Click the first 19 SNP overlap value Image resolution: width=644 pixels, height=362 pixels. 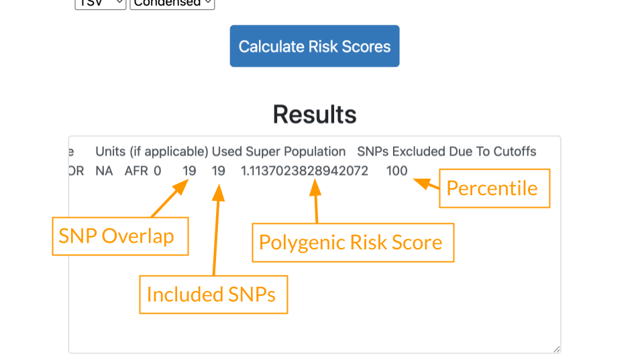point(189,171)
